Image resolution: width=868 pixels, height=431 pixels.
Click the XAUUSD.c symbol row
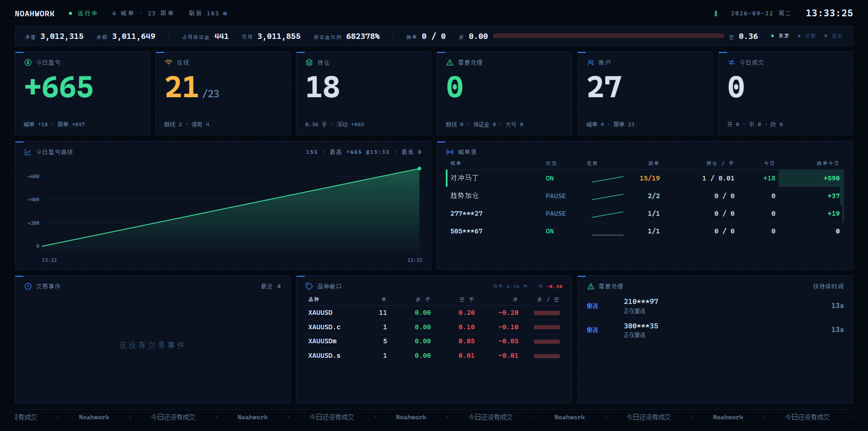pos(434,327)
